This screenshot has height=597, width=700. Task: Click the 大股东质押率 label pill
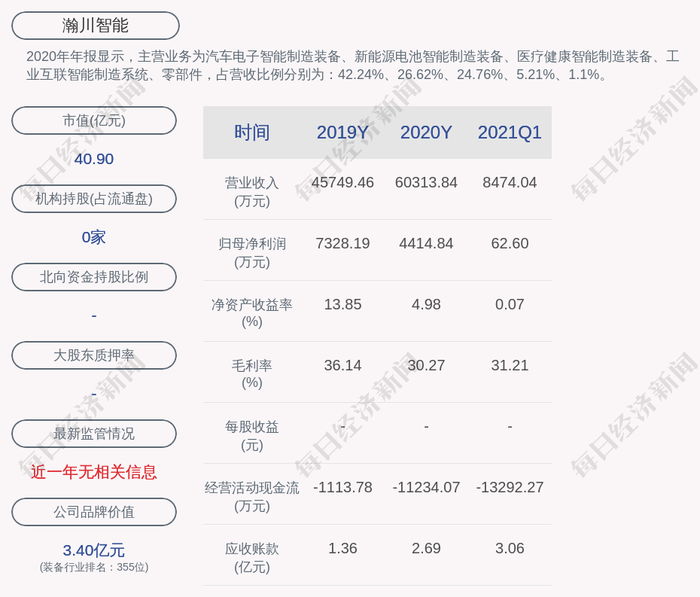(94, 355)
